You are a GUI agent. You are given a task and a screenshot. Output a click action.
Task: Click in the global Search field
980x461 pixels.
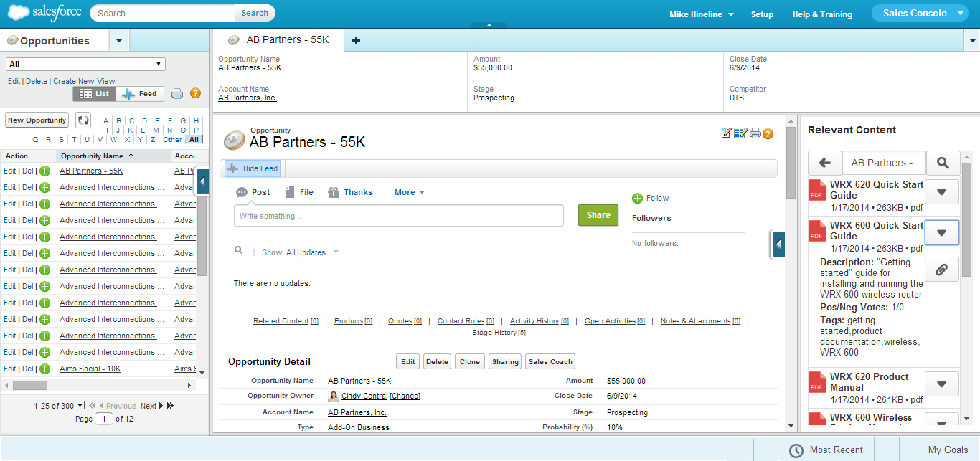coord(164,13)
